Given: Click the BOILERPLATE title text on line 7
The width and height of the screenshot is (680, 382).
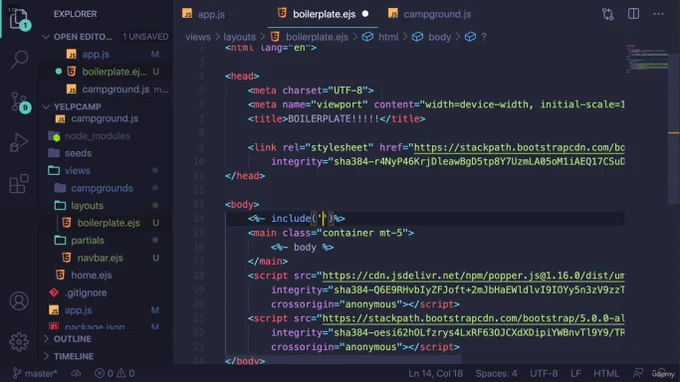Looking at the screenshot, I should click(x=333, y=119).
